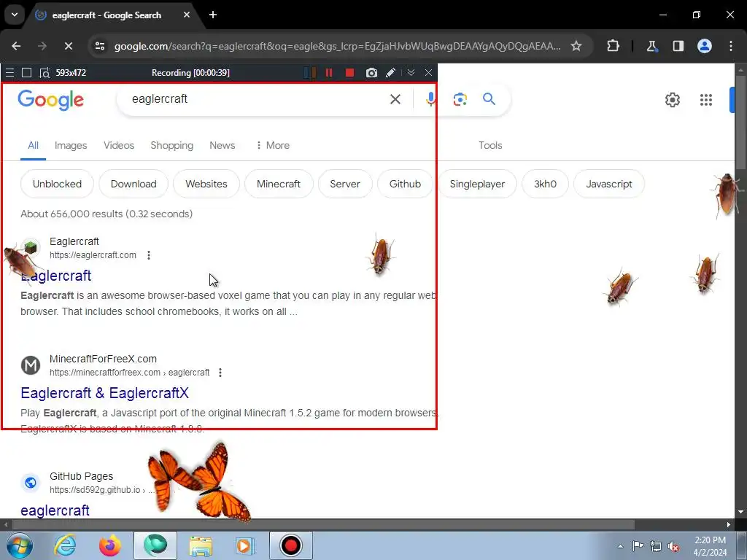The width and height of the screenshot is (747, 560).
Task: Stop the screen recording
Action: pos(349,73)
